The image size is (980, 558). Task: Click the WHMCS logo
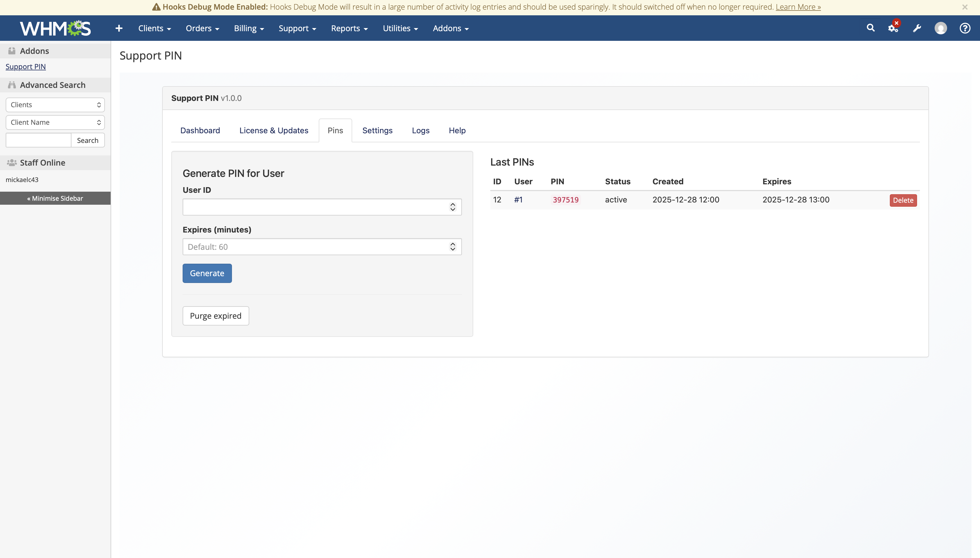(55, 28)
